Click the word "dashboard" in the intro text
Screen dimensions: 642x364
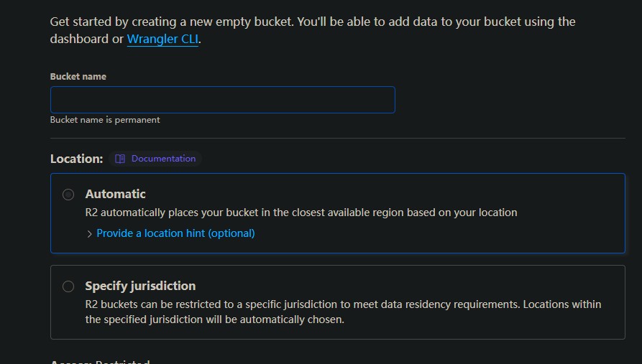click(79, 39)
